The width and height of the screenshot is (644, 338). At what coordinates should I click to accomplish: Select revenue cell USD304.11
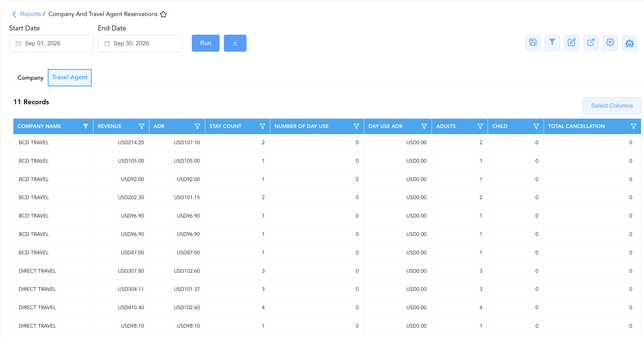131,289
